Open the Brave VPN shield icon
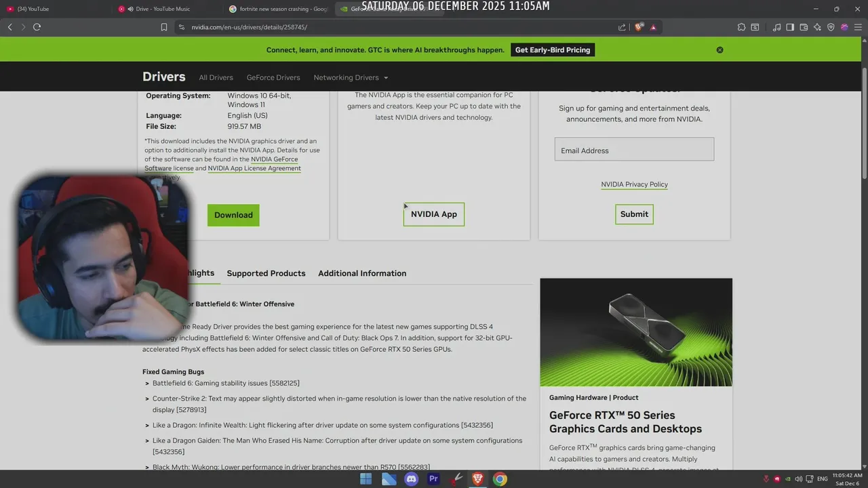Viewport: 868px width, 488px height. (x=831, y=27)
